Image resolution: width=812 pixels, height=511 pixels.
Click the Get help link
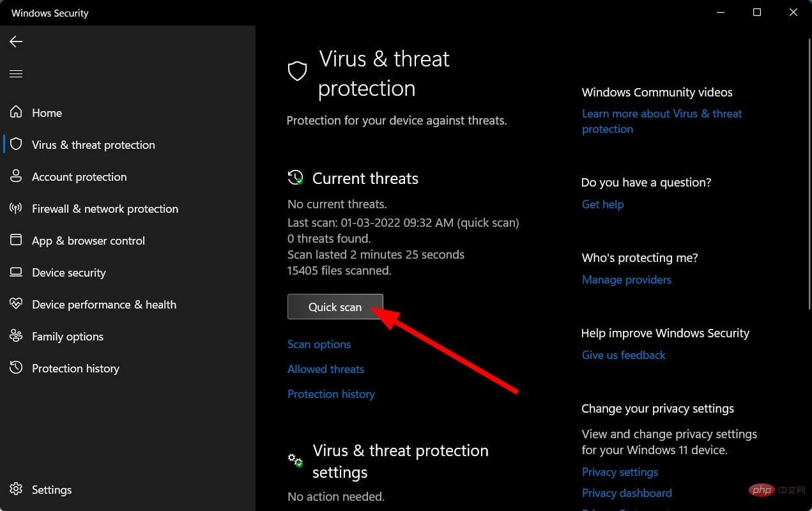(x=602, y=204)
